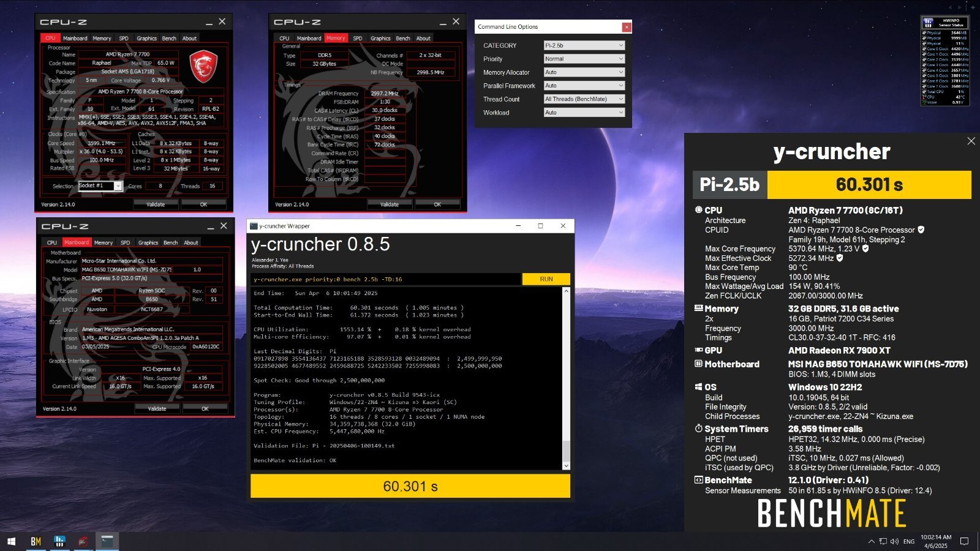Click the Total CPU row in HWiNFO widget
This screenshot has width=980, height=551.
point(946,91)
